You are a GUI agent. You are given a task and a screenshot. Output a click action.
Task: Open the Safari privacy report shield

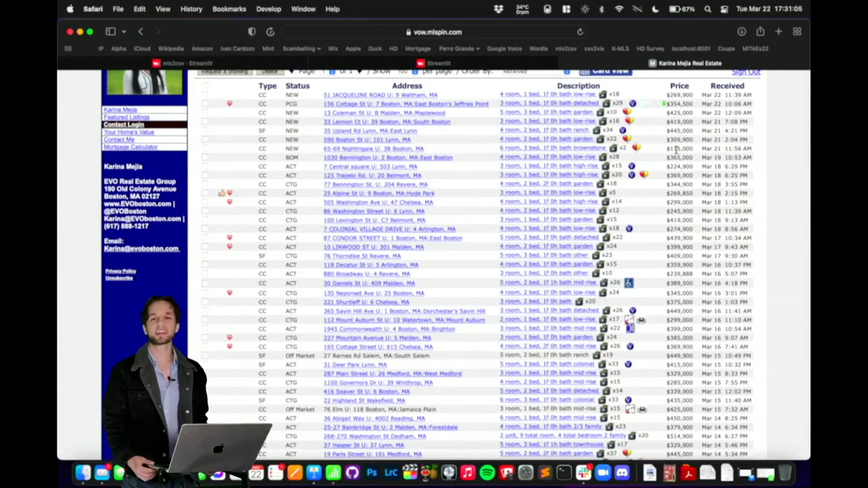(x=252, y=32)
